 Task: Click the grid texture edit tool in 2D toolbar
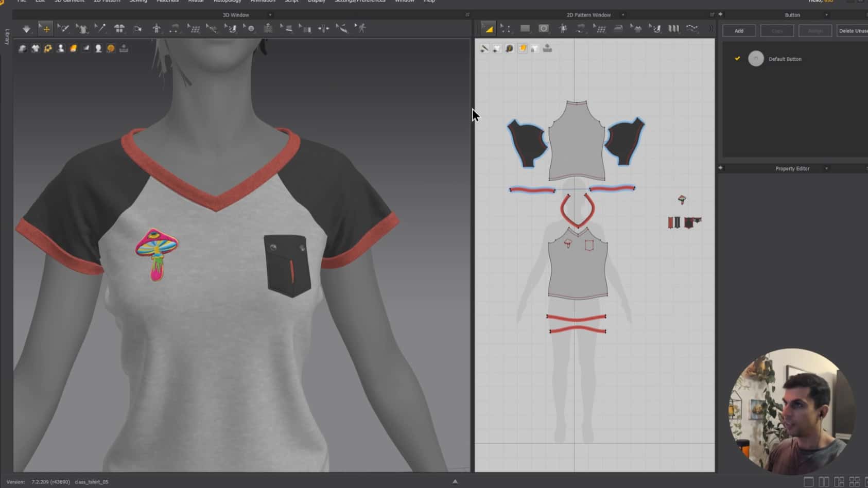tap(600, 29)
